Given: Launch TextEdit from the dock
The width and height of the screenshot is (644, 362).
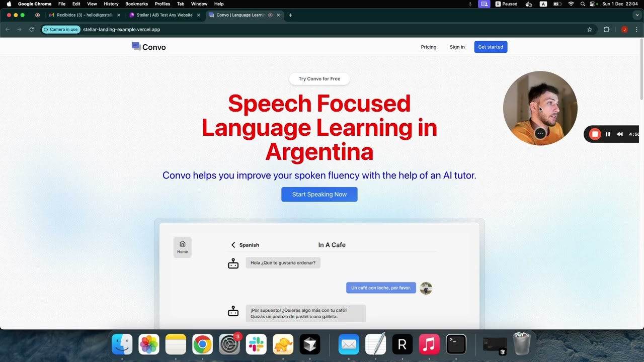Looking at the screenshot, I should click(x=375, y=344).
